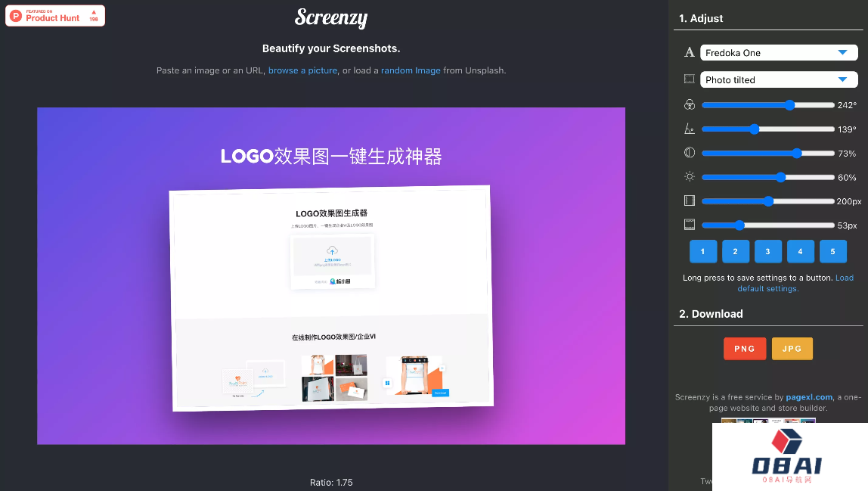Screen dimensions: 868x491
Task: Click the rotation angle icon
Action: pyautogui.click(x=689, y=129)
